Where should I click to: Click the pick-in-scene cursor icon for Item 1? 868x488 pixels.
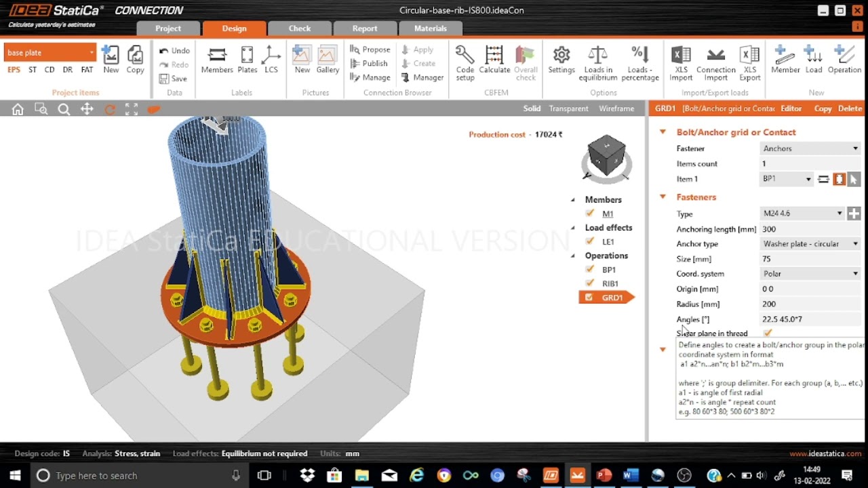pos(854,179)
